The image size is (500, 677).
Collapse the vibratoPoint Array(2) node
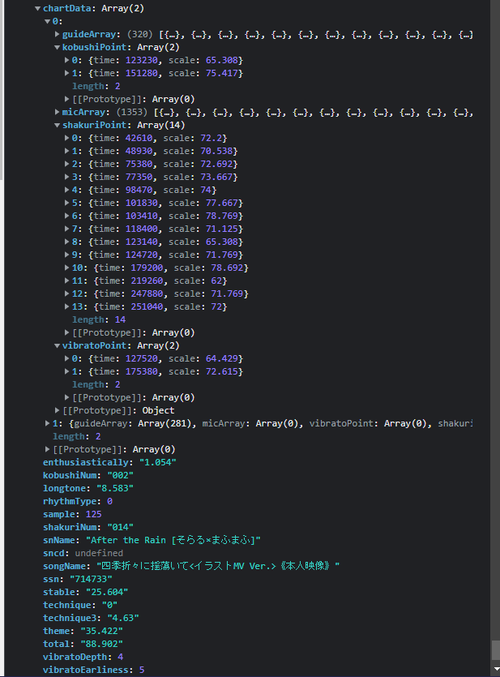[57, 345]
